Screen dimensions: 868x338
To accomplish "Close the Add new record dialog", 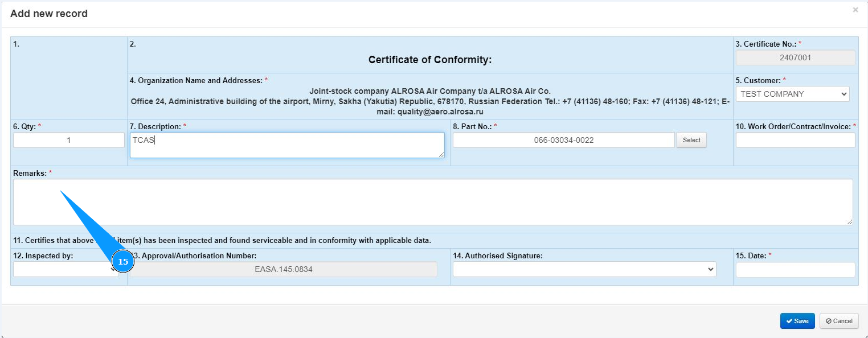I will tap(855, 10).
